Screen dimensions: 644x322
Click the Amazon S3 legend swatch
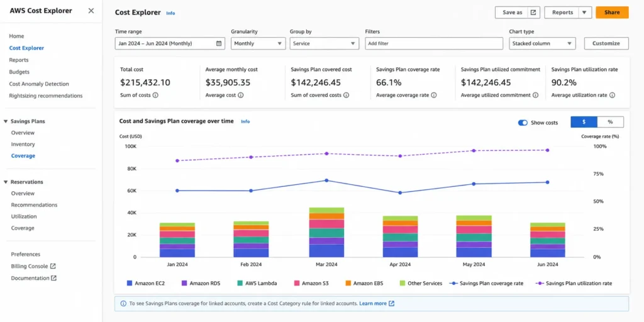pos(297,283)
